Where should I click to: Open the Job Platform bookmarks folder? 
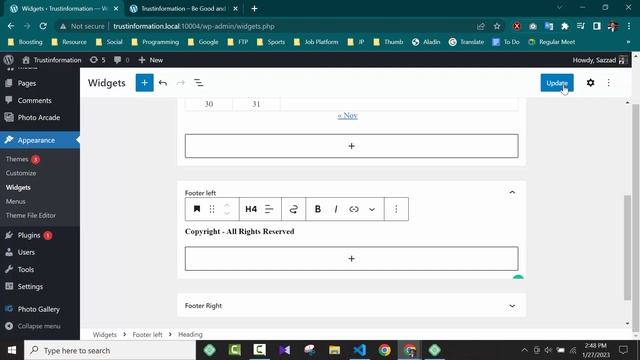(316, 42)
